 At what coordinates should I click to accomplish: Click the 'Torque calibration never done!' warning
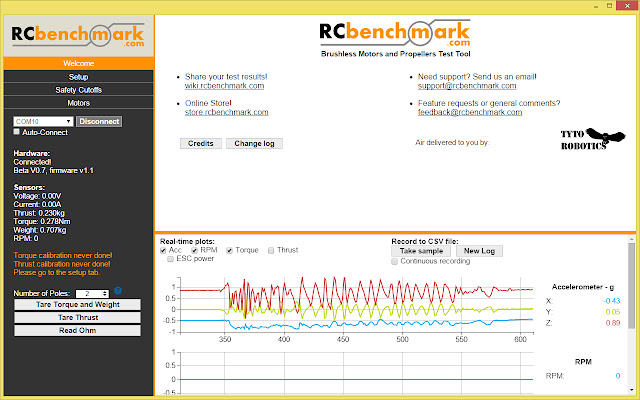pos(63,256)
